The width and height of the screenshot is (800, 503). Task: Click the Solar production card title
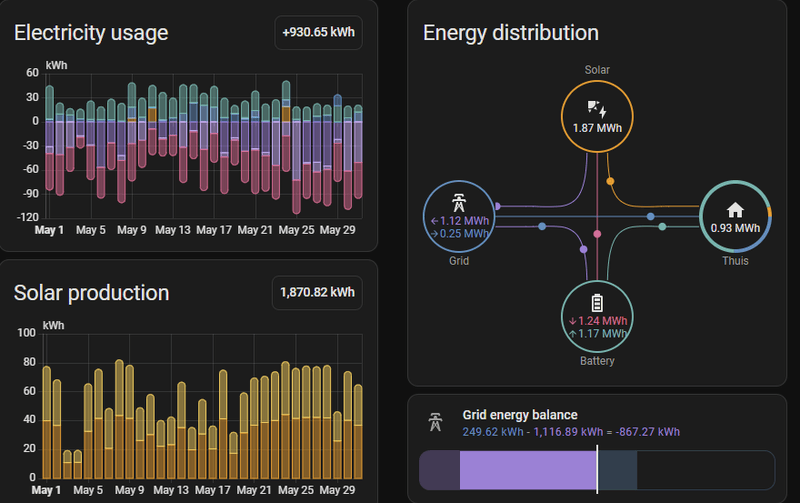click(x=91, y=293)
